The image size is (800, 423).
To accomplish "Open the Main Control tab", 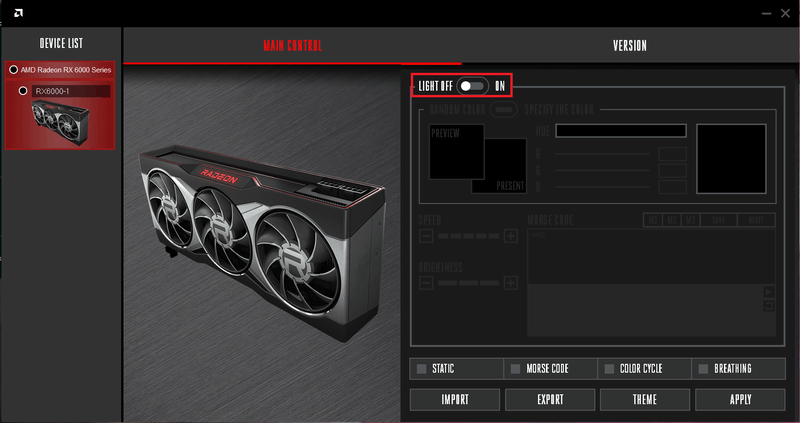I will click(x=292, y=45).
